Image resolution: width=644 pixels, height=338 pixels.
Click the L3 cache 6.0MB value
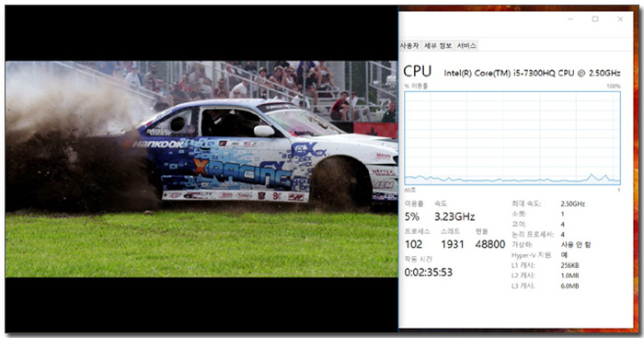569,286
